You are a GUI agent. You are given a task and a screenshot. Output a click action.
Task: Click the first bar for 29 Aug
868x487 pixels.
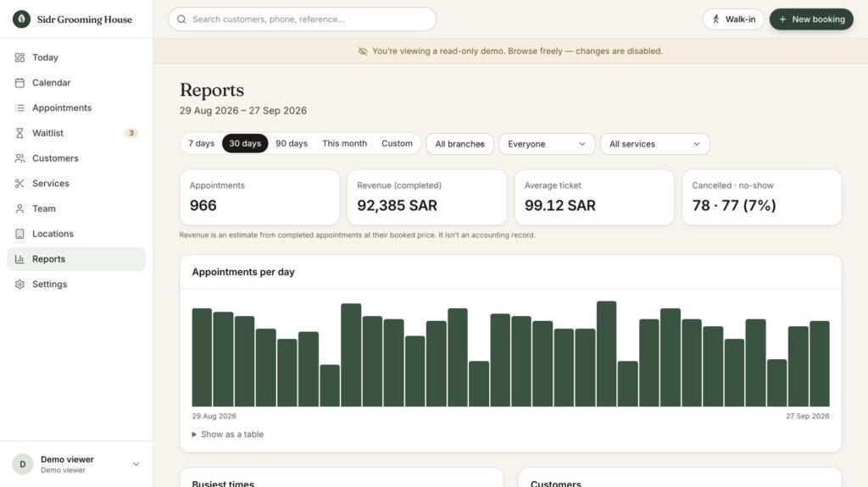click(x=202, y=357)
